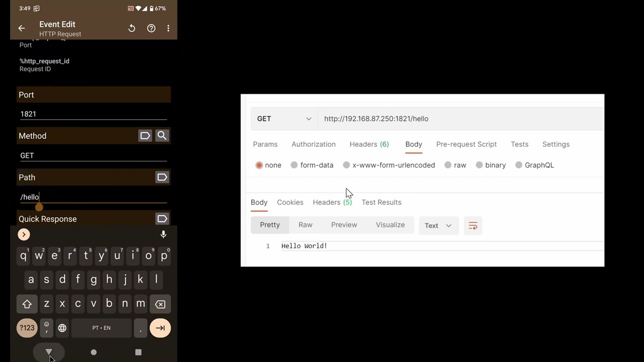
Task: Open the three-dot overflow menu
Action: click(x=168, y=29)
